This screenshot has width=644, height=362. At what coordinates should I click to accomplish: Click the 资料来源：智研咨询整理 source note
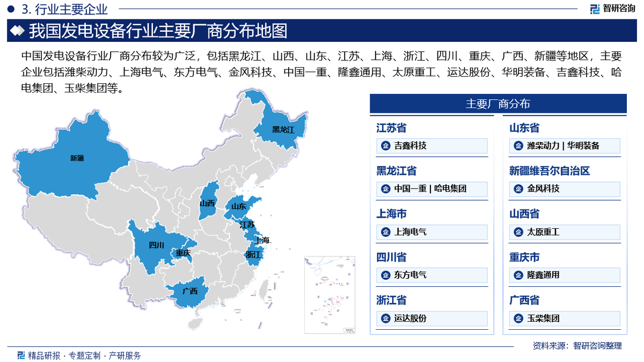(577, 346)
